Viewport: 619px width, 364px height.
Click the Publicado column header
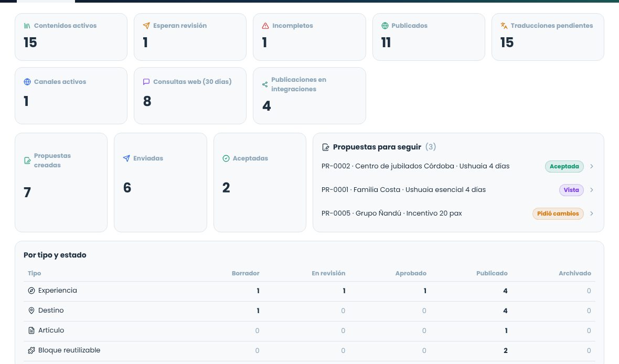click(x=492, y=273)
